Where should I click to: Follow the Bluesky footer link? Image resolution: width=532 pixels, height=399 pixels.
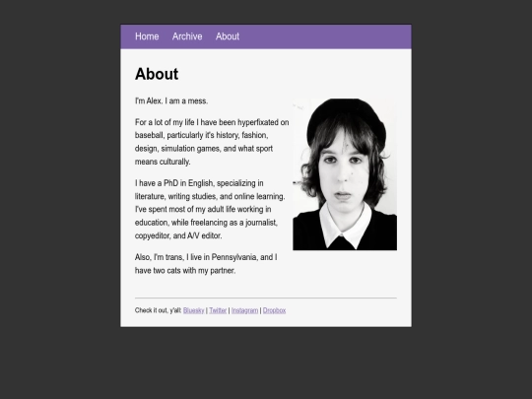coord(194,310)
